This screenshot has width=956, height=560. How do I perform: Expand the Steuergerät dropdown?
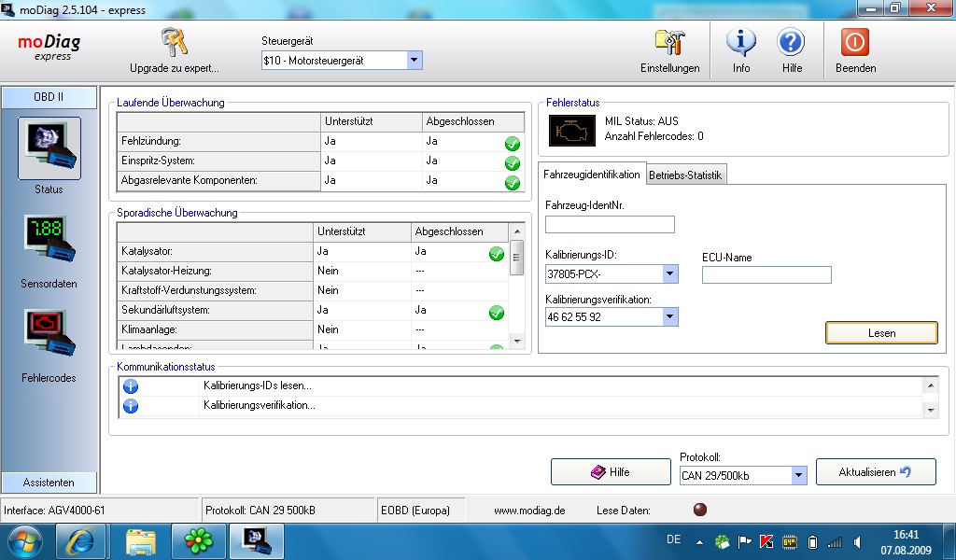pos(415,61)
